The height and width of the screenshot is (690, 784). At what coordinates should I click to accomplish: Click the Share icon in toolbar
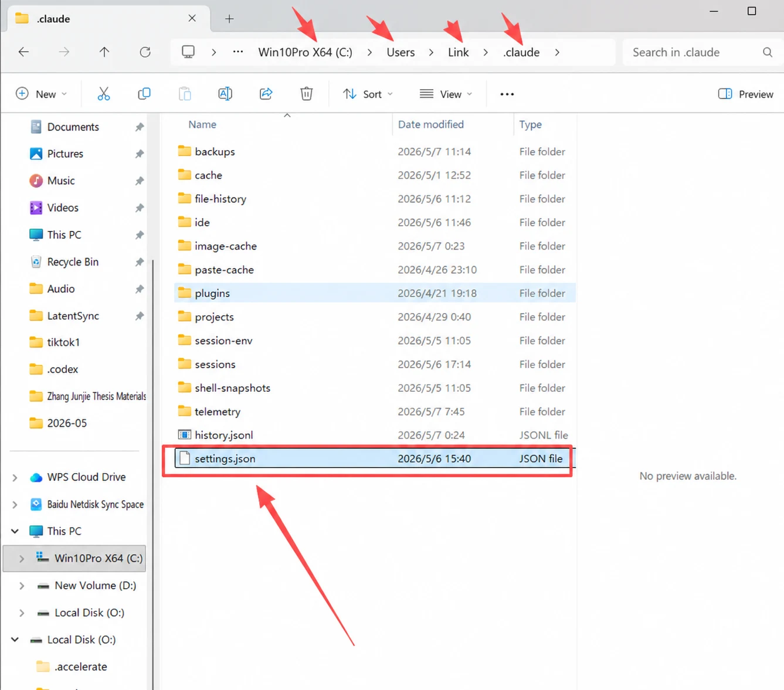tap(266, 94)
